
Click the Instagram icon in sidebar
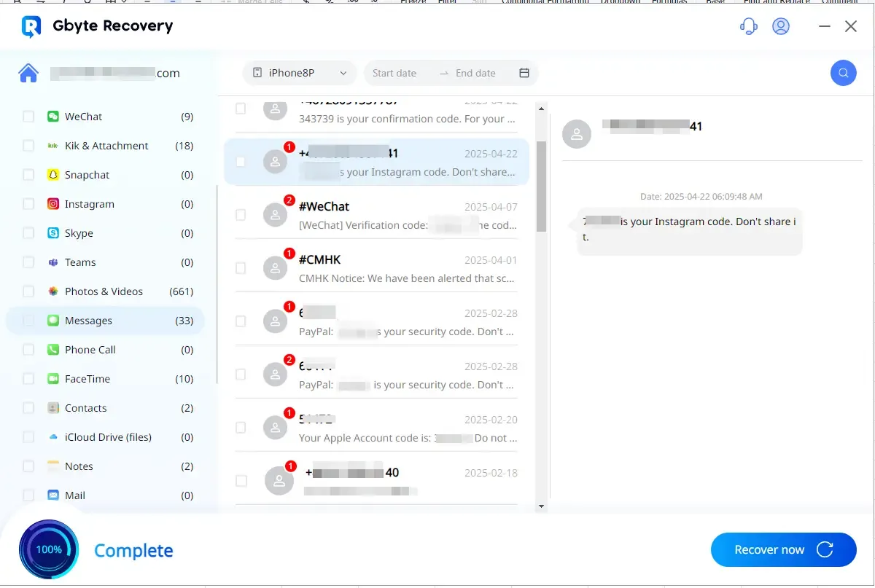(53, 204)
